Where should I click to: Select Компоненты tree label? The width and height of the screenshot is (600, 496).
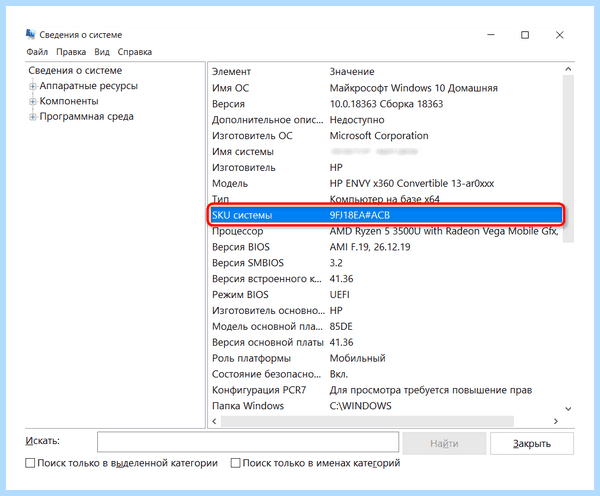pos(69,101)
